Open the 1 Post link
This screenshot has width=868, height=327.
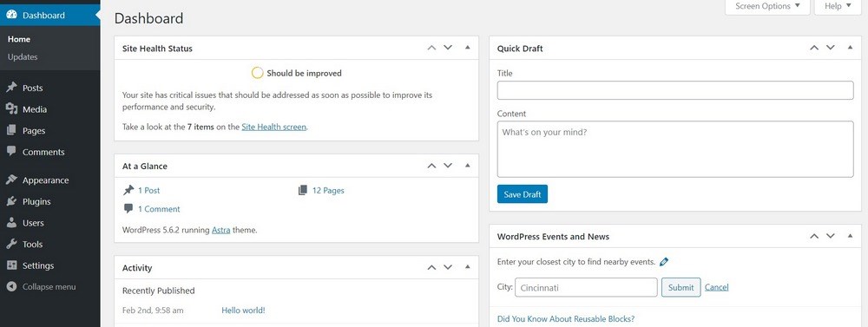(149, 190)
